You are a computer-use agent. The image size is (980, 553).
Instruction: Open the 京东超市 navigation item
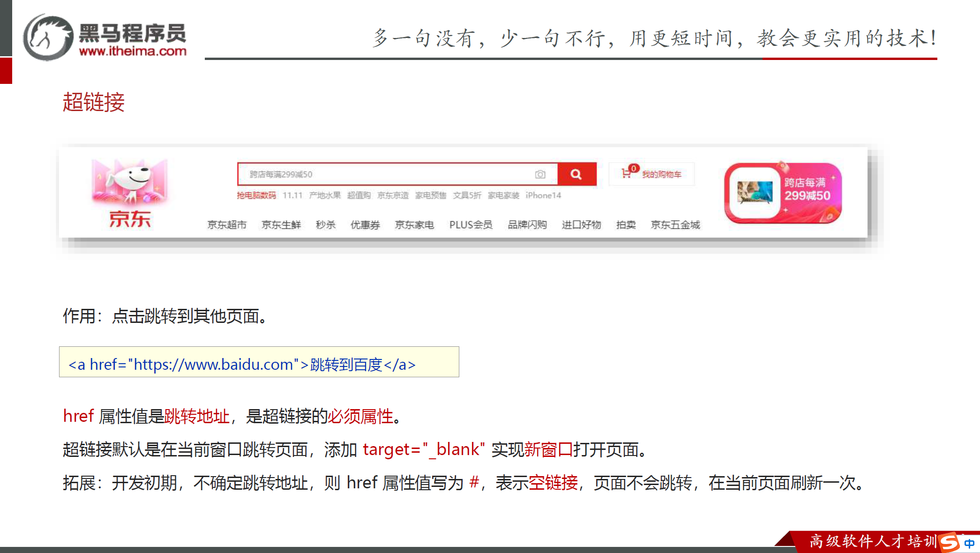point(227,225)
